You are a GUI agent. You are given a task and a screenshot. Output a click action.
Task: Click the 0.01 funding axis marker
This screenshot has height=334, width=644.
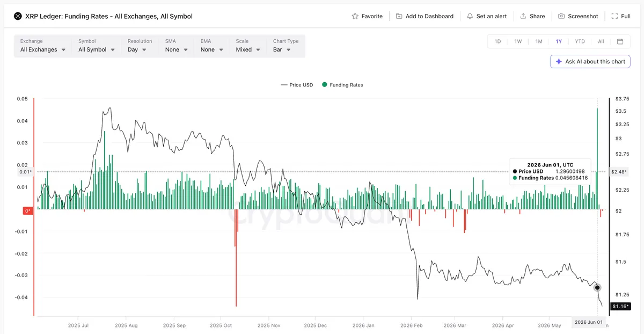tap(25, 172)
